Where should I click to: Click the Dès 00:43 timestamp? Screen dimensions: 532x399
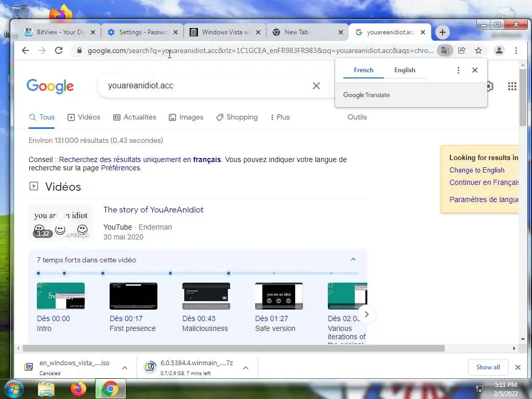click(199, 318)
